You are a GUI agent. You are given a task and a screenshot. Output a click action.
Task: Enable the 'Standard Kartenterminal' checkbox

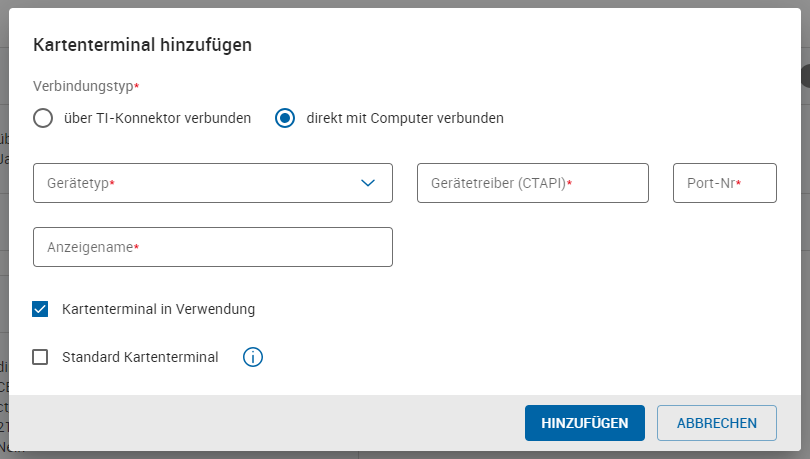click(41, 357)
